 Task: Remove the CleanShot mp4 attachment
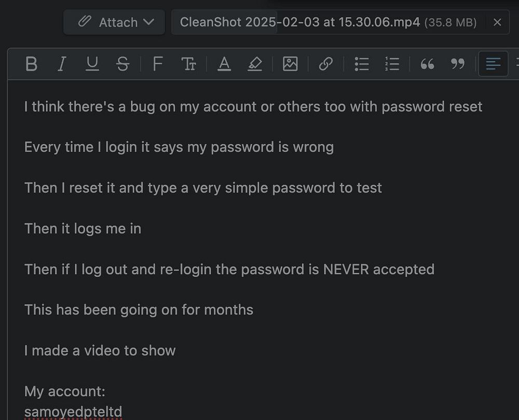point(497,22)
